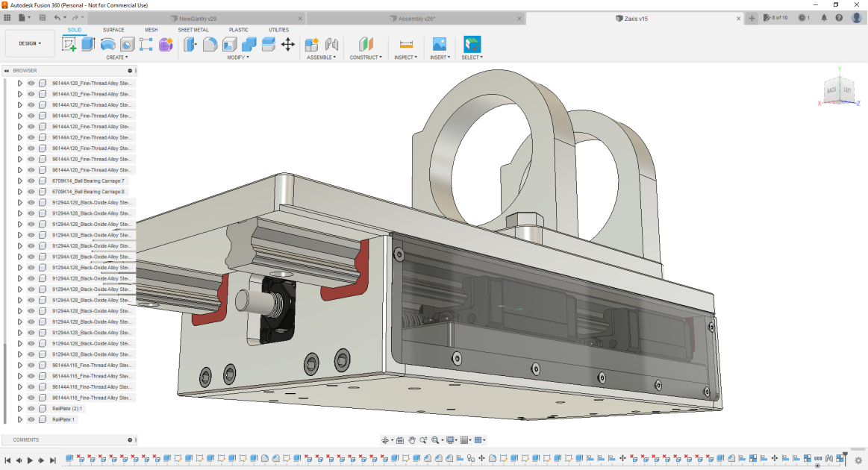This screenshot has width=868, height=470.
Task: Open the Data Panel grid icon
Action: click(x=7, y=17)
